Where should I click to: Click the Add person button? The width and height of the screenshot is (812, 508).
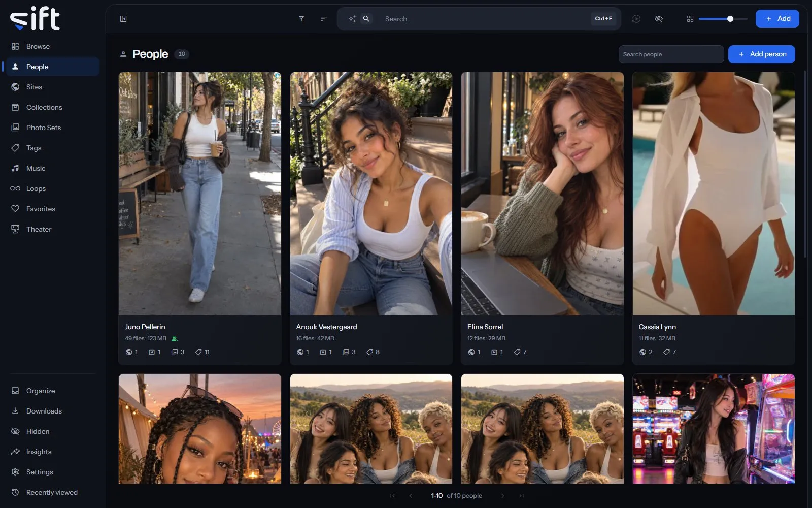point(762,54)
